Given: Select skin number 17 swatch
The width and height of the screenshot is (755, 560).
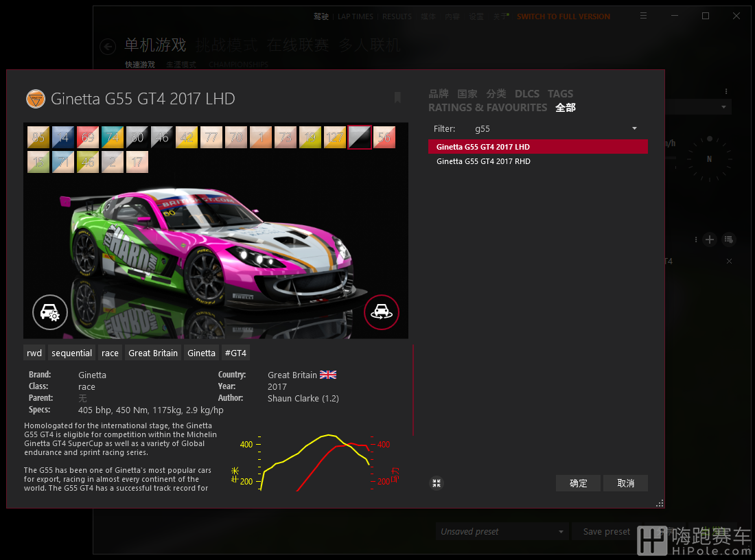Looking at the screenshot, I should [137, 162].
